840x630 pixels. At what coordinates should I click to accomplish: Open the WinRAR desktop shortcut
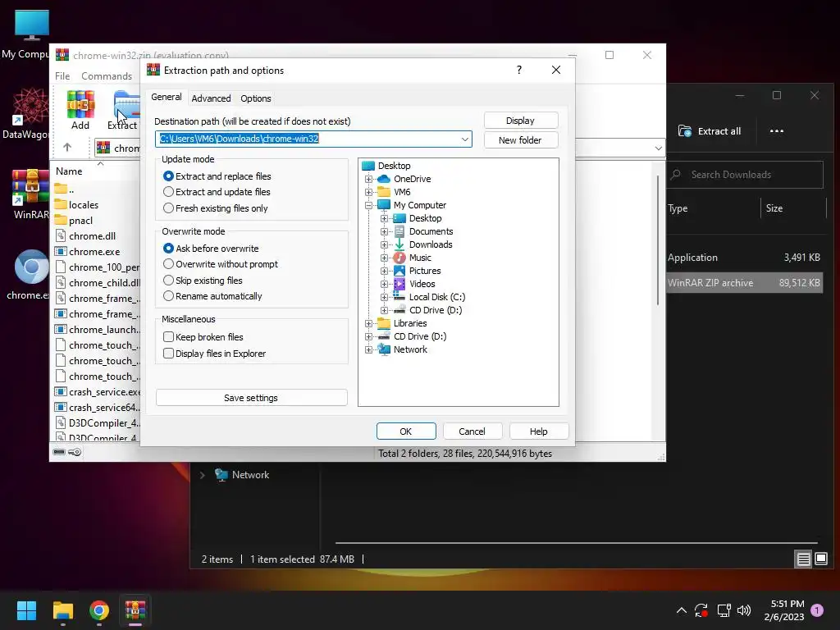[30, 194]
